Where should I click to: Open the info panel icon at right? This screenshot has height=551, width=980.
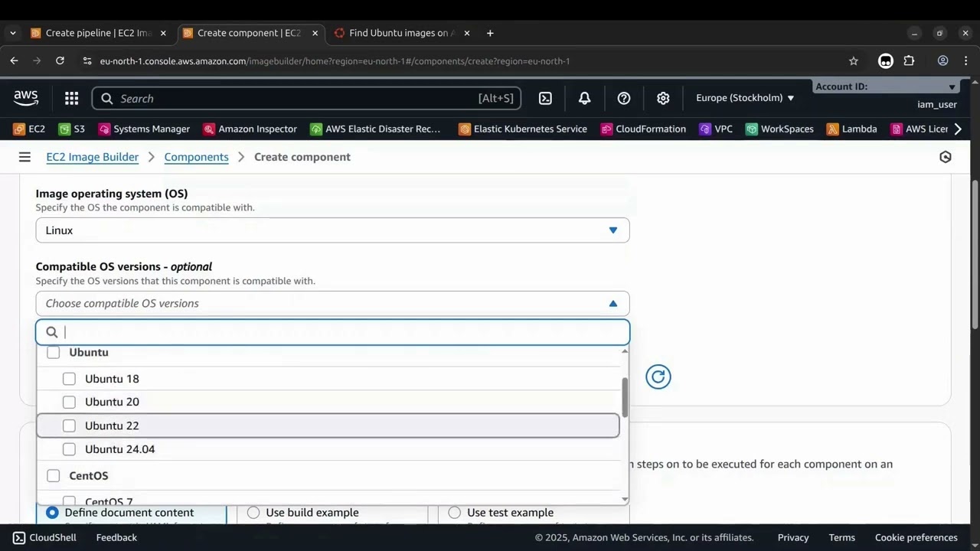coord(946,157)
